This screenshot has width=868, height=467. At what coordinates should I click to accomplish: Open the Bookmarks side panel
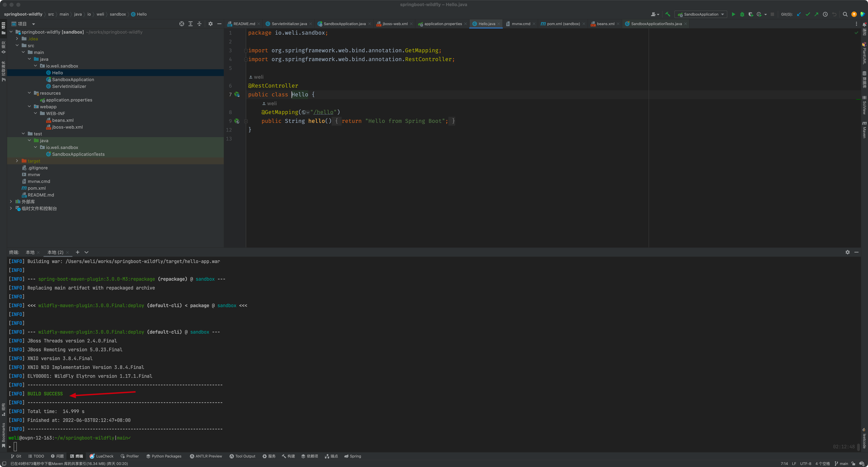pos(3,435)
